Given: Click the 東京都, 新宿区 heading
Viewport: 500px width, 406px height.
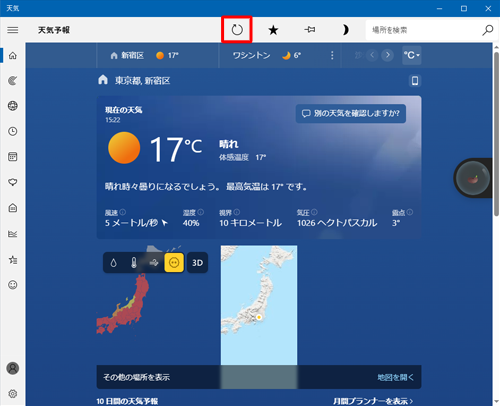Looking at the screenshot, I should tap(143, 81).
